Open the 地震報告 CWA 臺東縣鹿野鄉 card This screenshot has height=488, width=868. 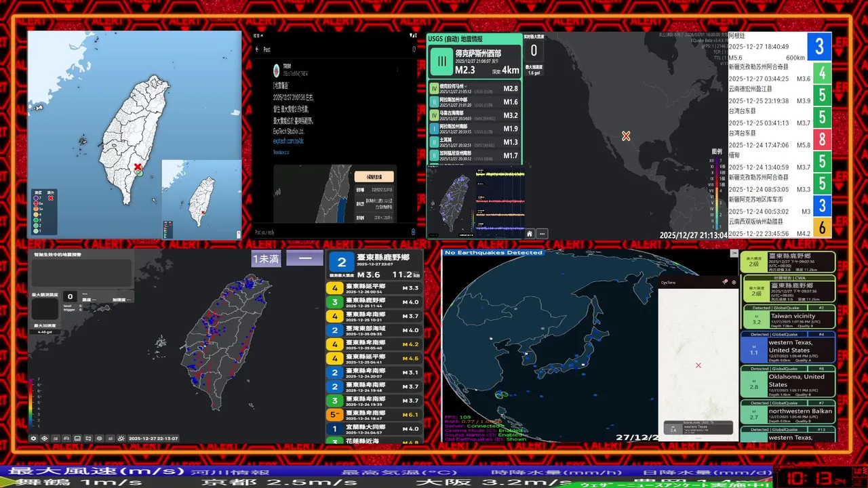(788, 288)
